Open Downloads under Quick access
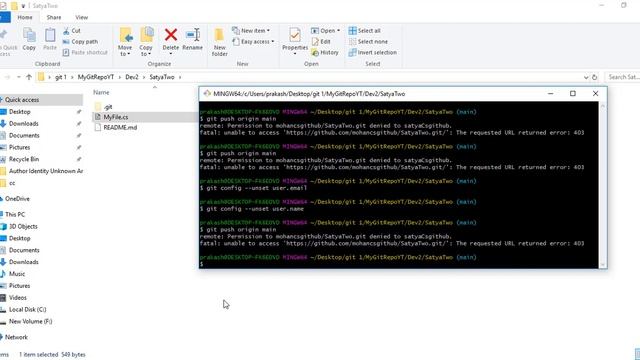The height and width of the screenshot is (360, 640). point(23,123)
